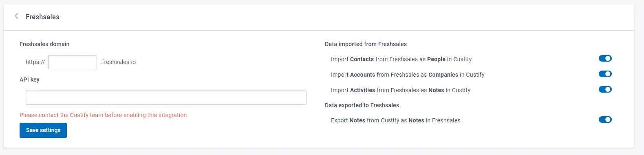Click the Import Contacts from Freshsales text
This screenshot has width=644, height=155.
(x=401, y=59)
